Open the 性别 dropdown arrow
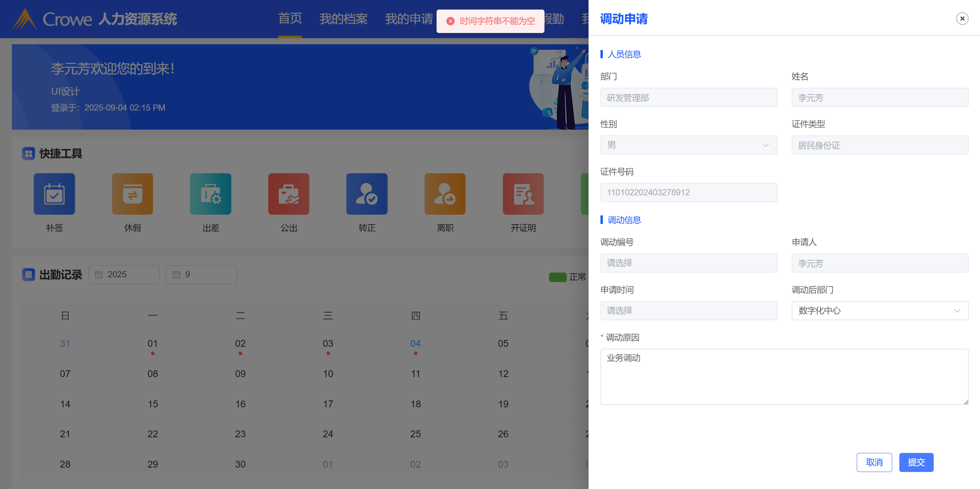 coord(766,145)
